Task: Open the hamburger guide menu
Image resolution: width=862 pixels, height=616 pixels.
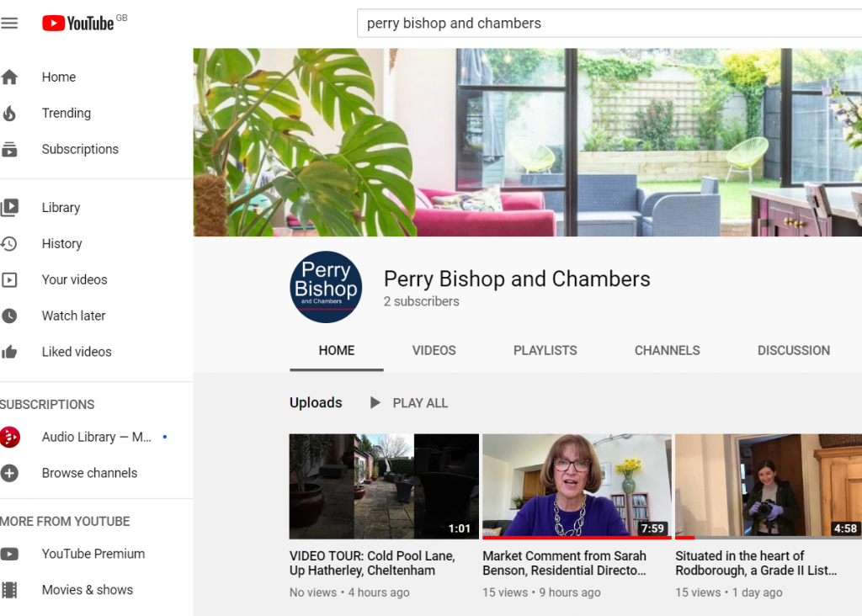Action: coord(9,23)
